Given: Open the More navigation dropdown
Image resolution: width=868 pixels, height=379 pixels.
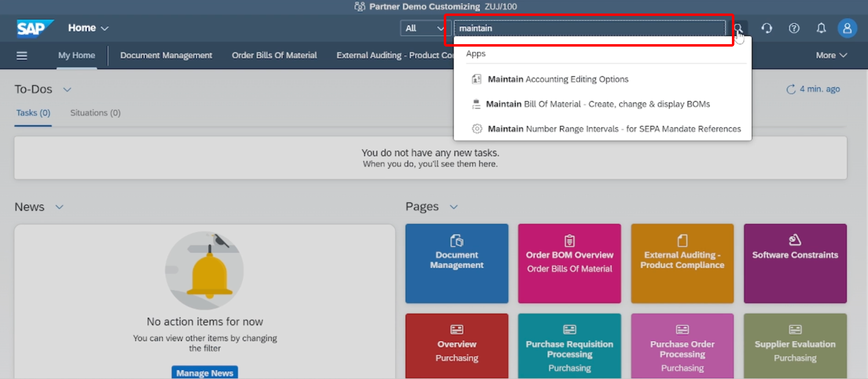Looking at the screenshot, I should (831, 55).
